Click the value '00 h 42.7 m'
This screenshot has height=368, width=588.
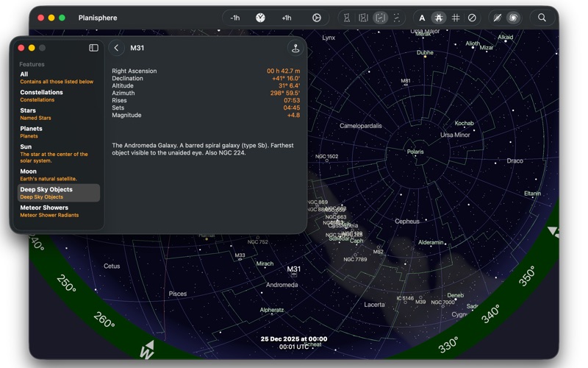[x=283, y=71]
